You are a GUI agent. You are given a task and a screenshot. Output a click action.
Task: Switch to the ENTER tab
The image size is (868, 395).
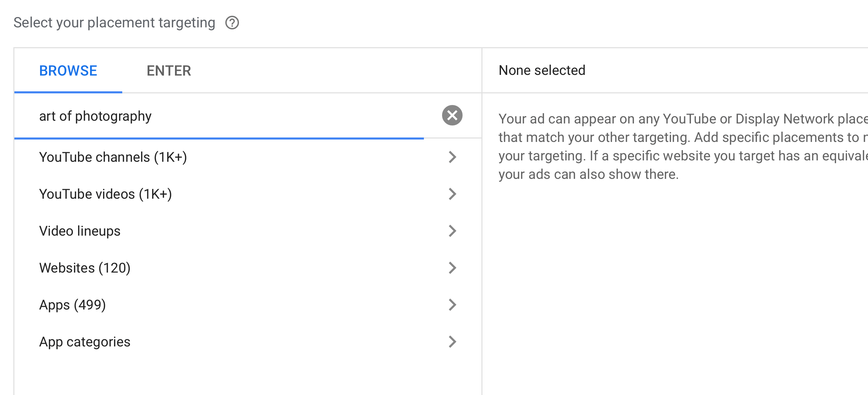(169, 71)
